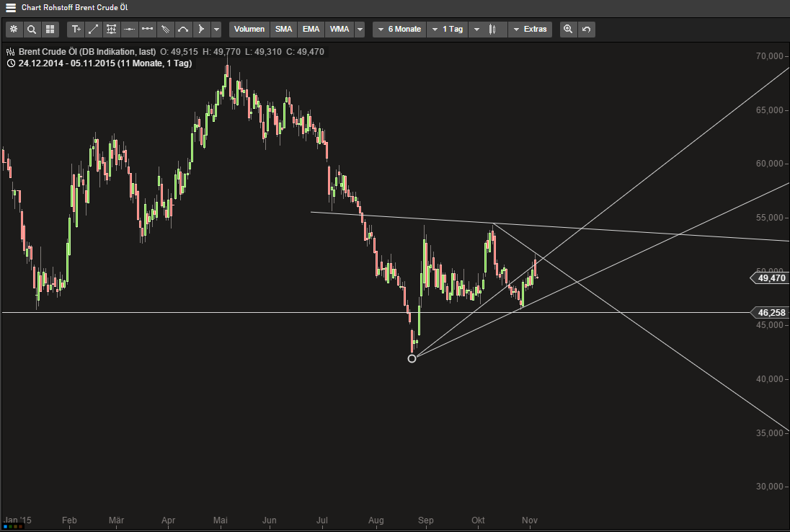Screen dimensions: 790x532
Task: Select the blue color swatch bottom left
Action: (4, 527)
